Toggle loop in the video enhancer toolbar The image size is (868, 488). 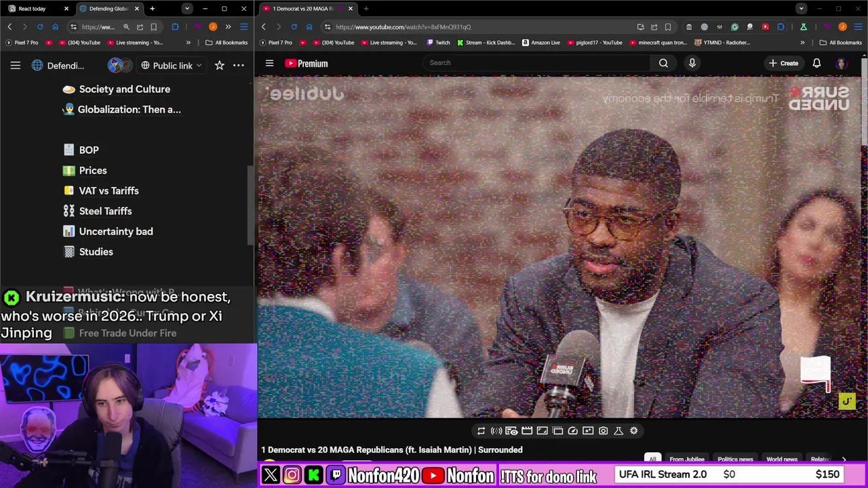(481, 431)
